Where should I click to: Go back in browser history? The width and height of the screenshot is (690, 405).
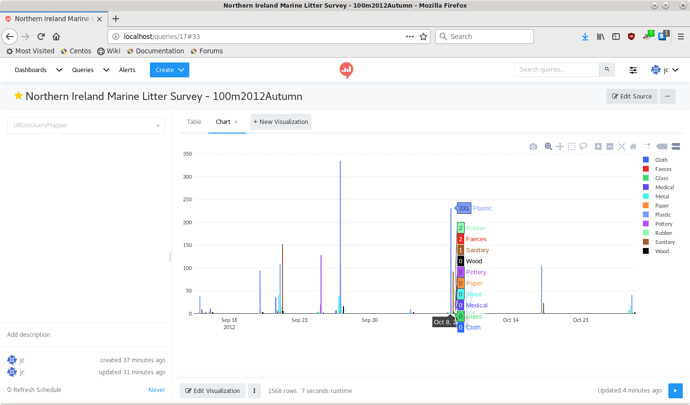pos(10,37)
